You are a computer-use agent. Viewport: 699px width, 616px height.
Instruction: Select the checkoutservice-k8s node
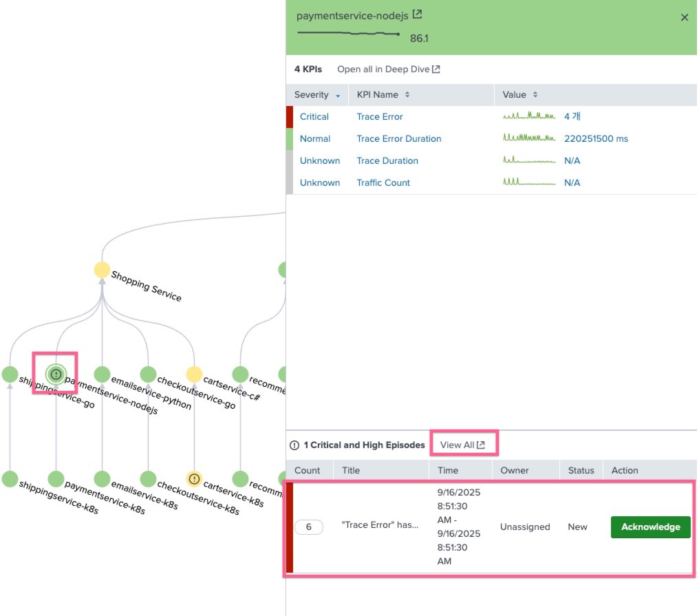148,478
